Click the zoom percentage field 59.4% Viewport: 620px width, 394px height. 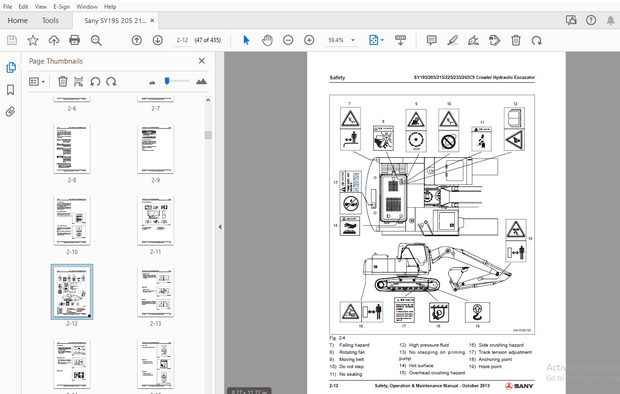click(x=336, y=40)
